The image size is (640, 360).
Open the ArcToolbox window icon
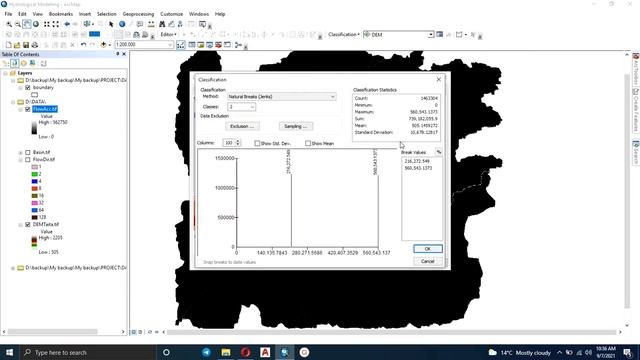219,44
